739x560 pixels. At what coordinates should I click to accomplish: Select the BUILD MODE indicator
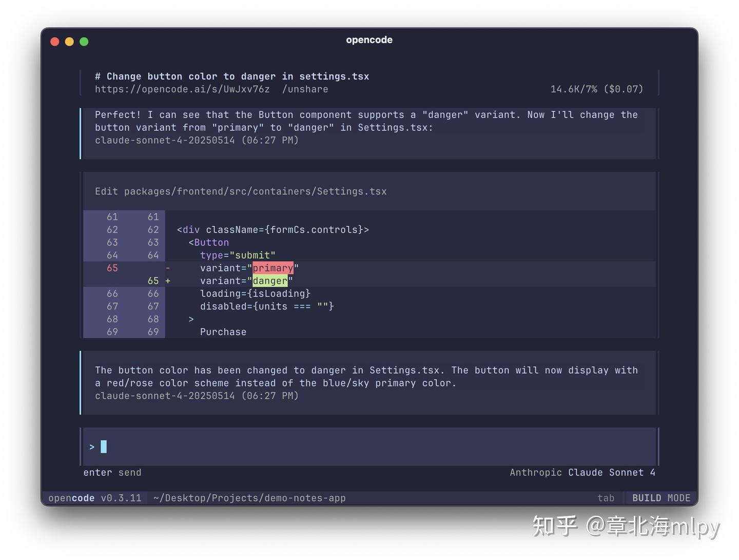pyautogui.click(x=662, y=497)
